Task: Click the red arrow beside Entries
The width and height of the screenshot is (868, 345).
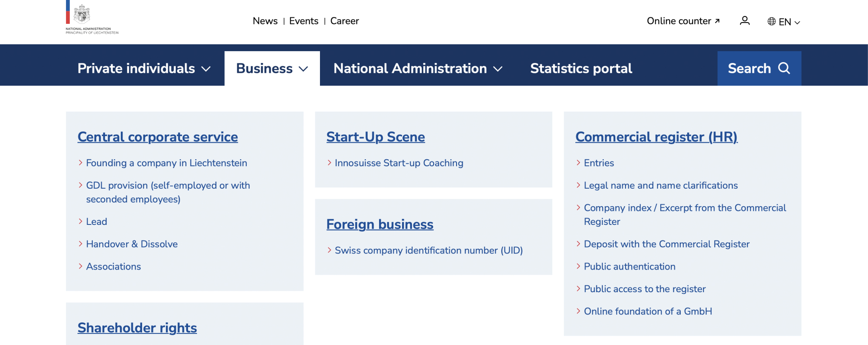Action: (x=578, y=163)
